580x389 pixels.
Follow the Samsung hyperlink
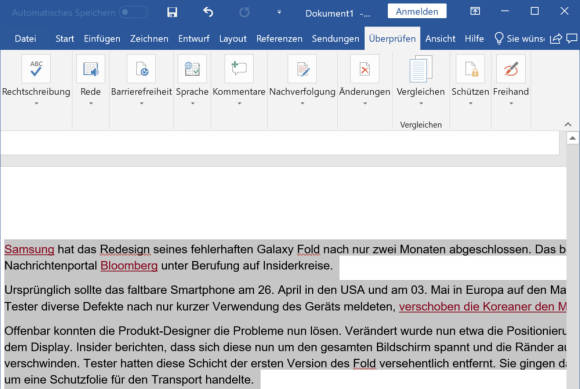tap(29, 249)
